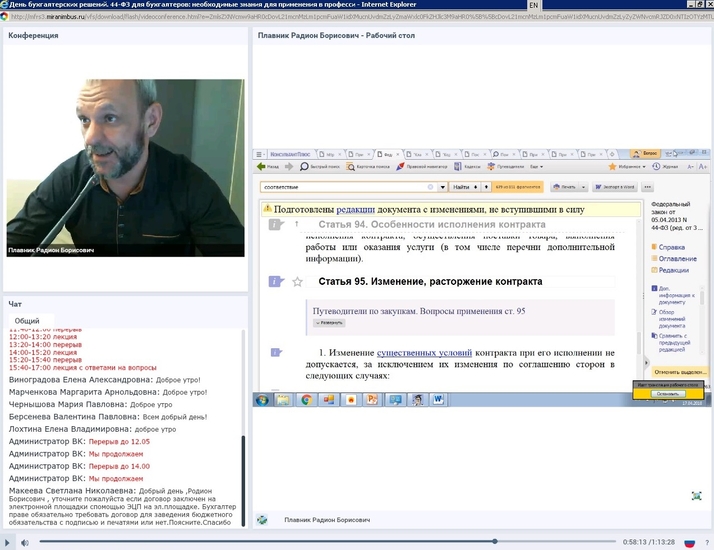This screenshot has height=550, width=714.
Task: Expand the shared desktop to fullscreen
Action: click(696, 496)
